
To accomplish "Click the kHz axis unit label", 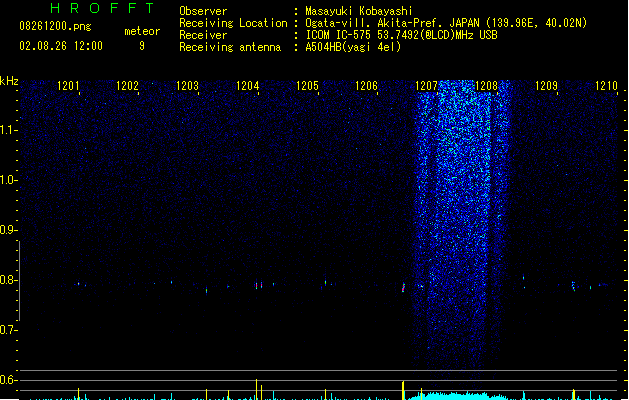I will 9,81.
